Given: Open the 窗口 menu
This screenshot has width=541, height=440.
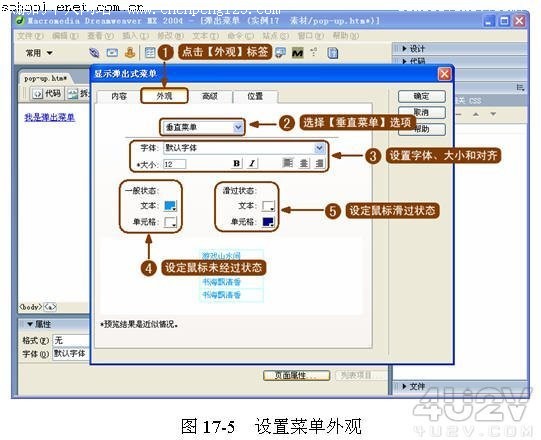Looking at the screenshot, I should pos(311,36).
